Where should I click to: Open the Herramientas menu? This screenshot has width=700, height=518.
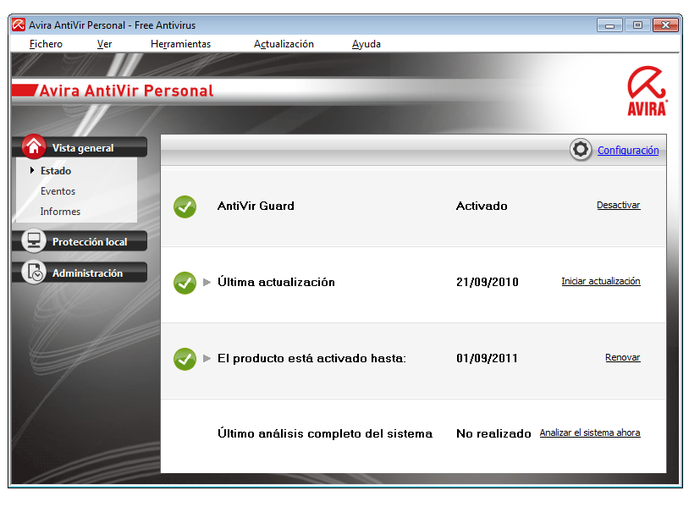click(x=180, y=44)
